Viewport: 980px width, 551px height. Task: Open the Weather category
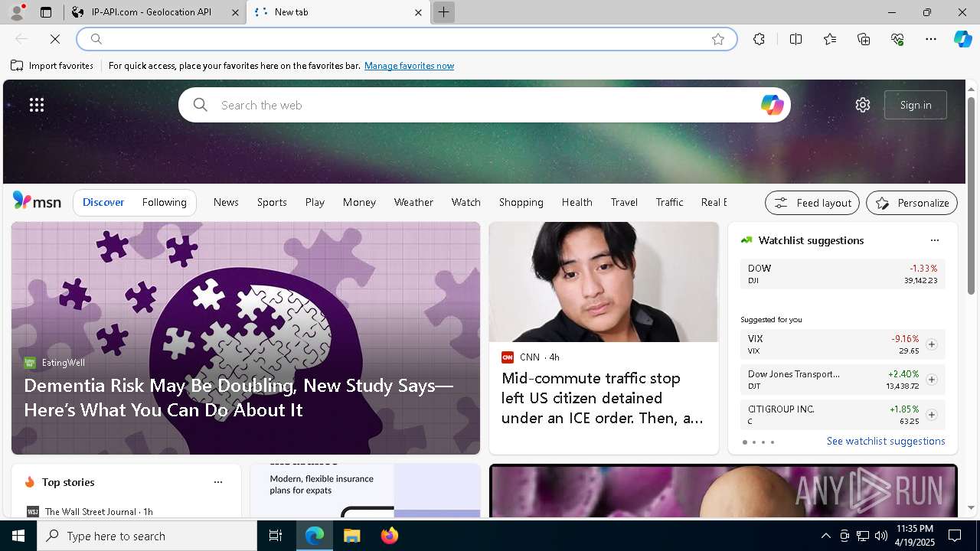413,202
